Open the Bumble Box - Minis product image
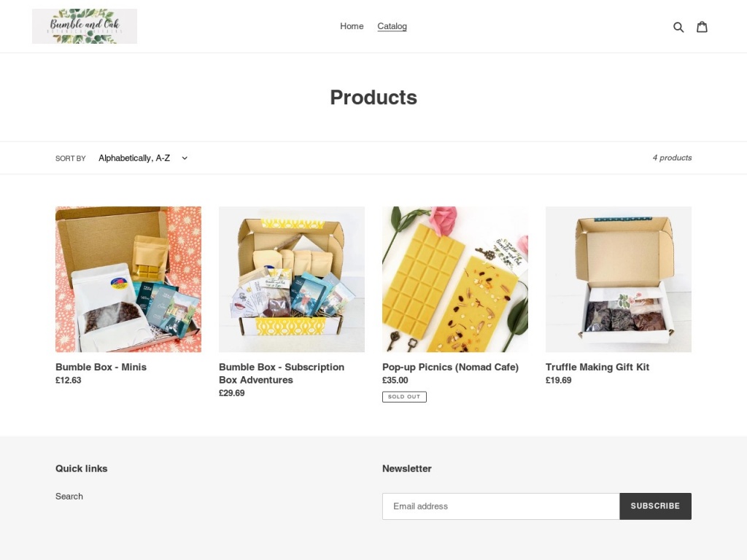 tap(128, 279)
